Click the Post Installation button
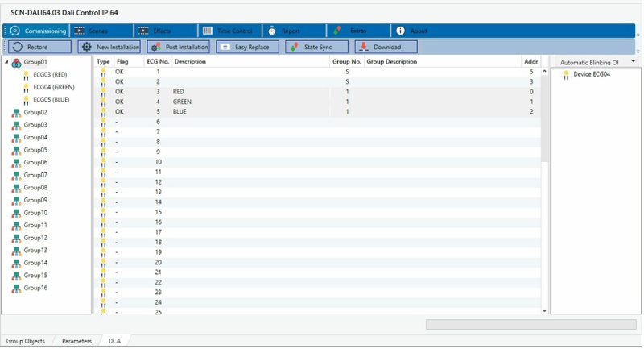 [178, 47]
